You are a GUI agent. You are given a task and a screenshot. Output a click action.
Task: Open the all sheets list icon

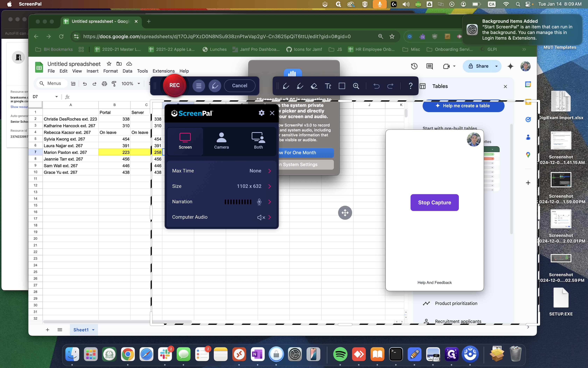[60, 330]
